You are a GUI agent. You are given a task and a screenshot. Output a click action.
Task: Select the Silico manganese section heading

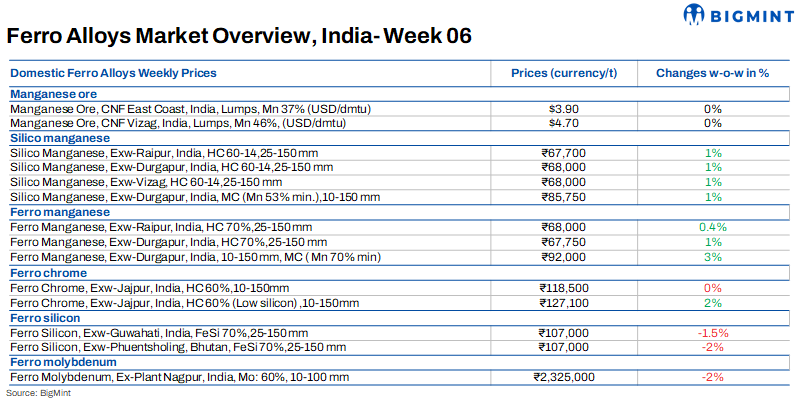point(59,138)
